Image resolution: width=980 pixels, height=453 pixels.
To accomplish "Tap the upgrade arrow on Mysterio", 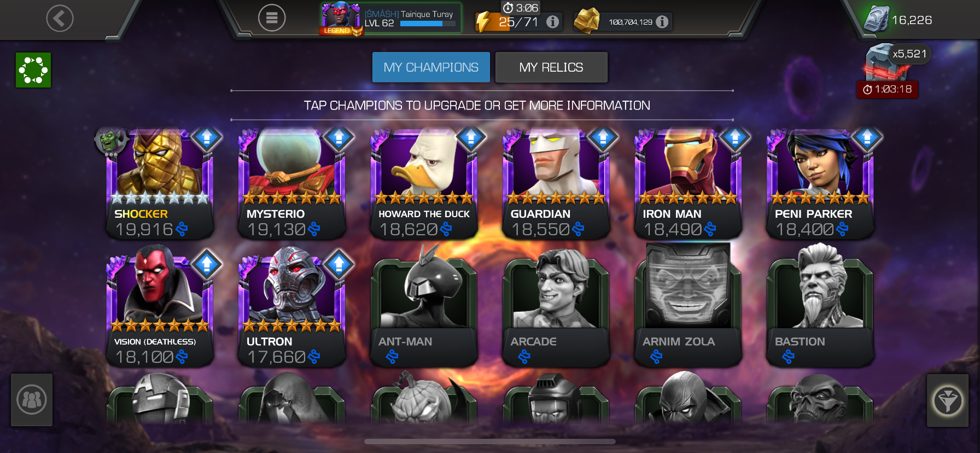I will (339, 137).
